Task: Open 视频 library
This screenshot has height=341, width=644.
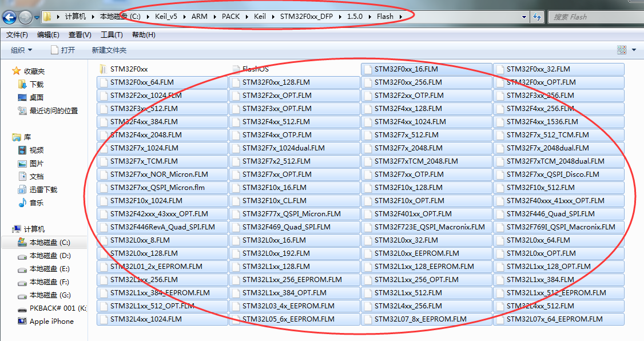Action: (x=31, y=150)
